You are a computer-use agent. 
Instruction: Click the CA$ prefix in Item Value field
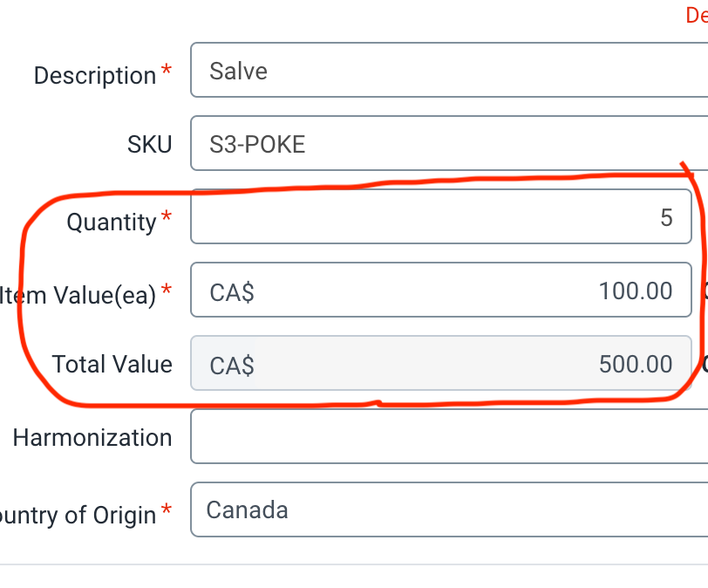[232, 291]
